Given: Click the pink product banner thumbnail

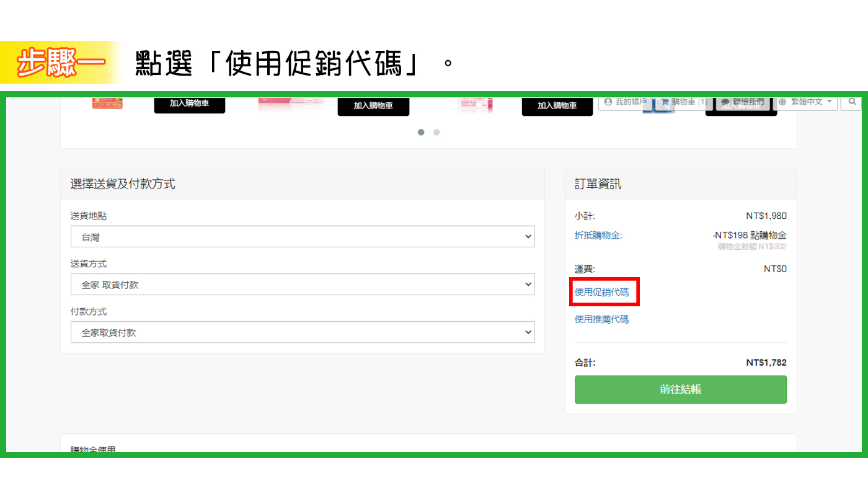Looking at the screenshot, I should pos(291,103).
